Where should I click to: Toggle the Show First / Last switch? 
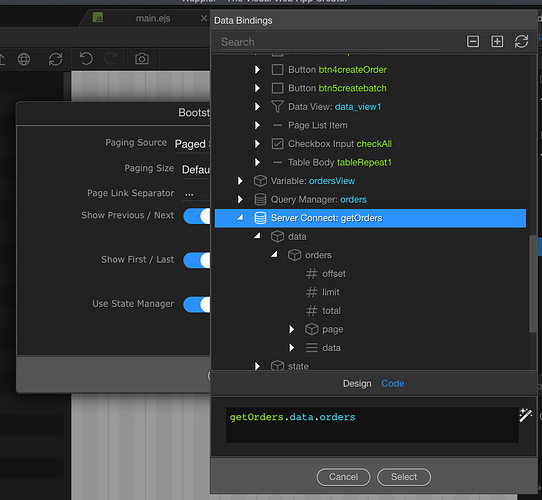pos(197,260)
